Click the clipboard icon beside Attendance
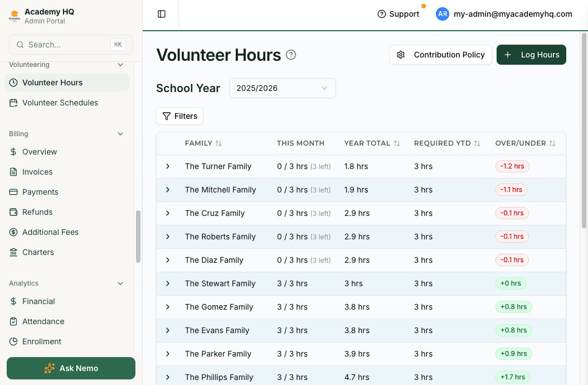This screenshot has width=588, height=385. tap(13, 321)
